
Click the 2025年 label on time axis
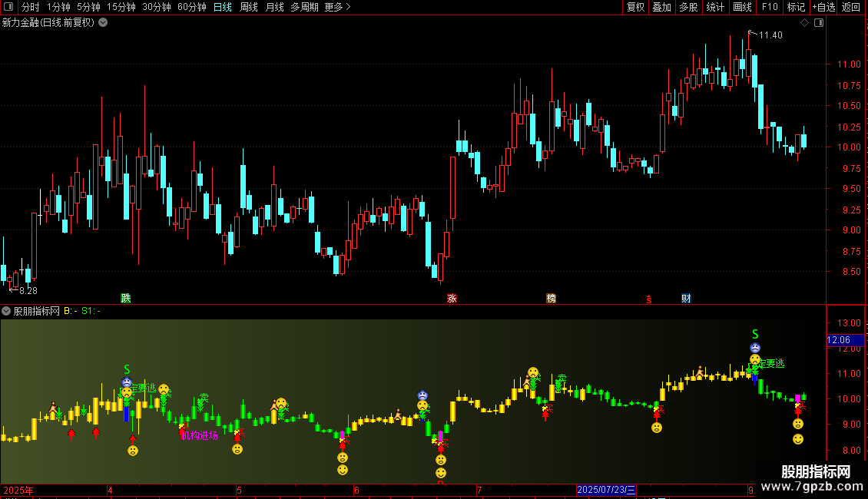coord(18,490)
